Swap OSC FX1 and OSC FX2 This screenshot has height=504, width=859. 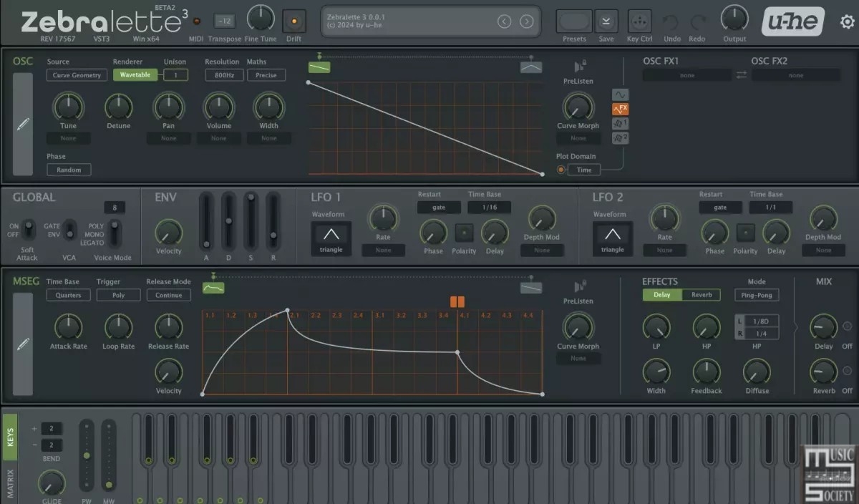point(742,75)
